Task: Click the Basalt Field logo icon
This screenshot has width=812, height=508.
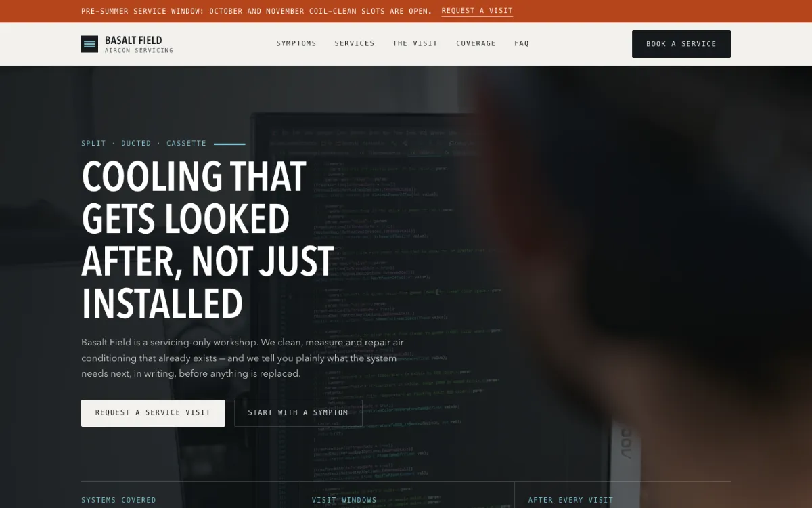Action: click(x=89, y=44)
